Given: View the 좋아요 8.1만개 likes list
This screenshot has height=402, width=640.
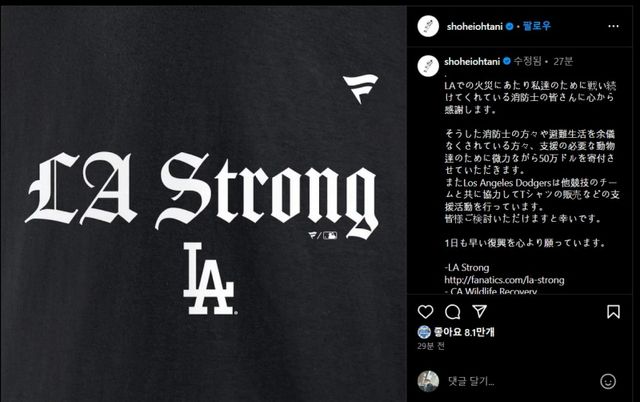Looking at the screenshot, I should point(464,332).
